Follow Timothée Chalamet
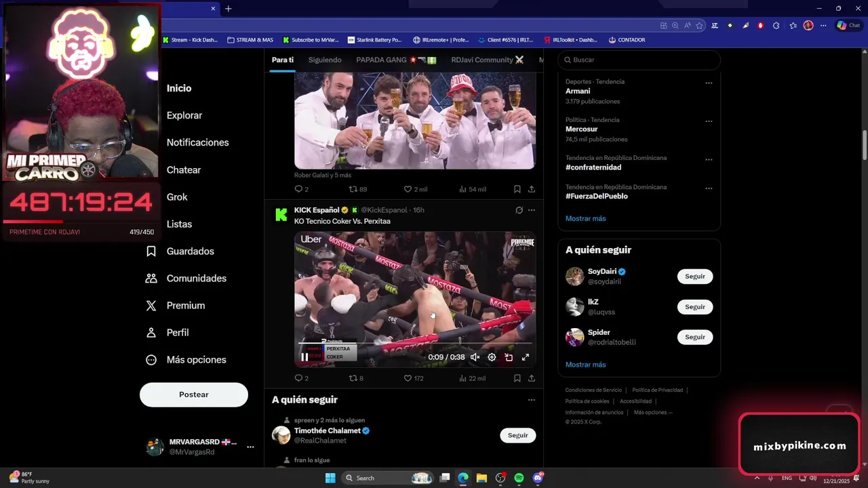The image size is (868, 488). (518, 435)
